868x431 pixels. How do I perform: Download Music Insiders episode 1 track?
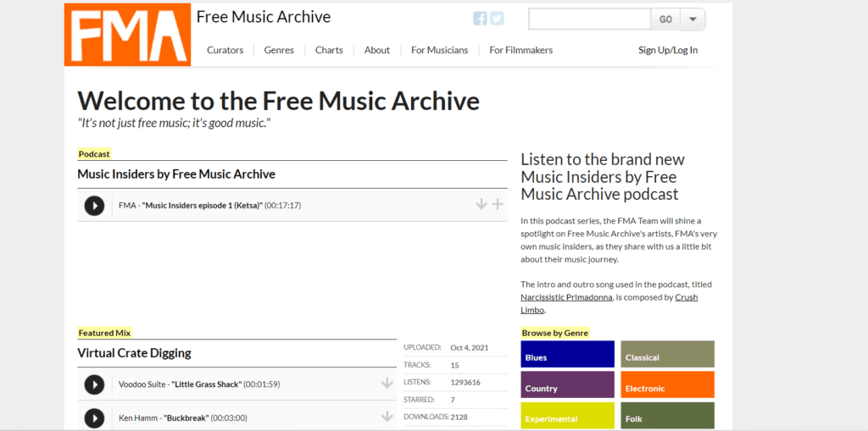(x=481, y=204)
